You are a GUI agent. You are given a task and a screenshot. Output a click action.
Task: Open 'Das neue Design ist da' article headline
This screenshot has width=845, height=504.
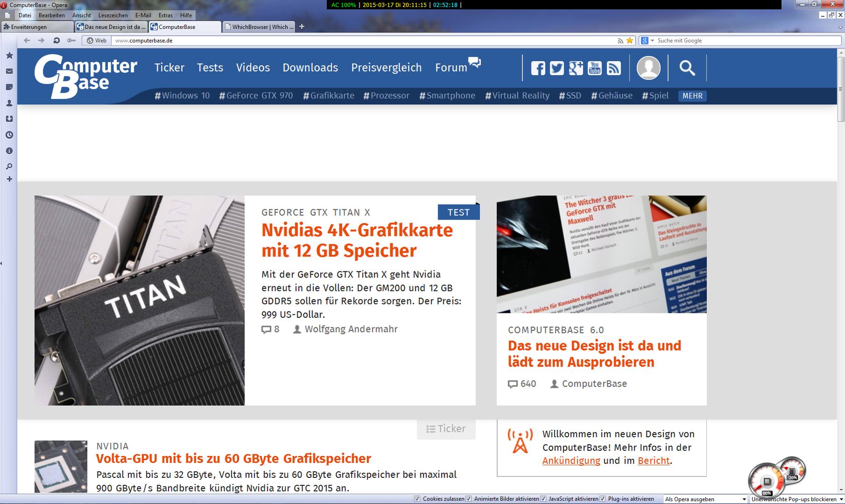point(595,354)
